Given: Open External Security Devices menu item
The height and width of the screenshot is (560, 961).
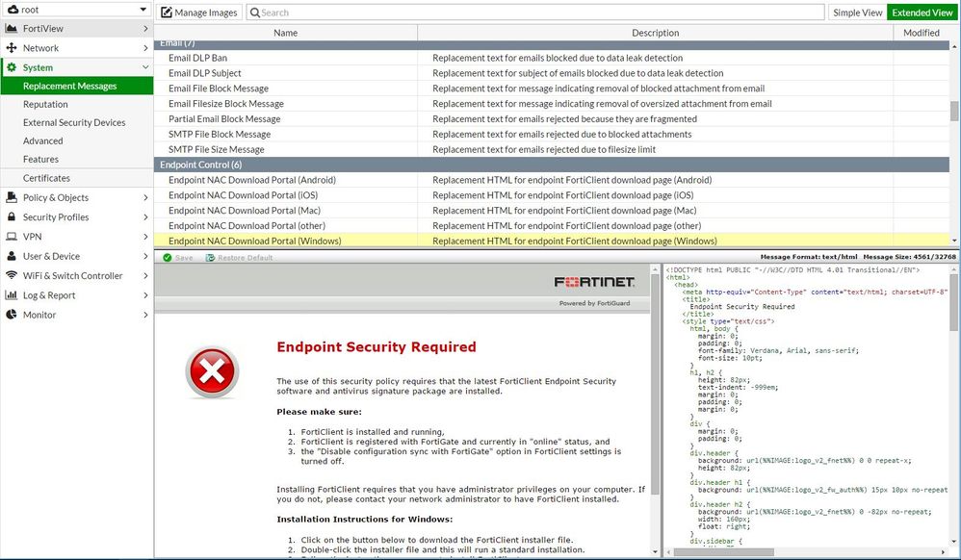Looking at the screenshot, I should pyautogui.click(x=77, y=122).
